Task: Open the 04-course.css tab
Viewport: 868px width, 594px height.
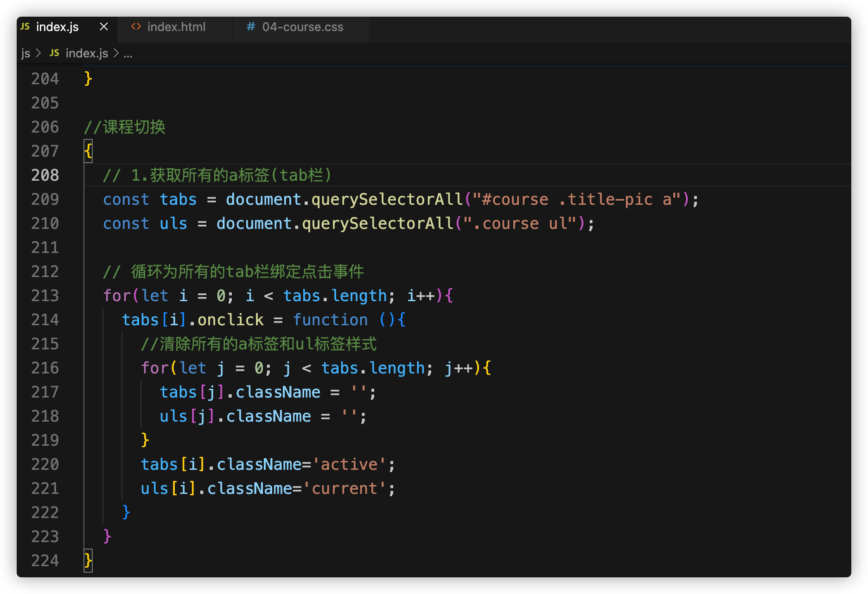Action: tap(302, 27)
